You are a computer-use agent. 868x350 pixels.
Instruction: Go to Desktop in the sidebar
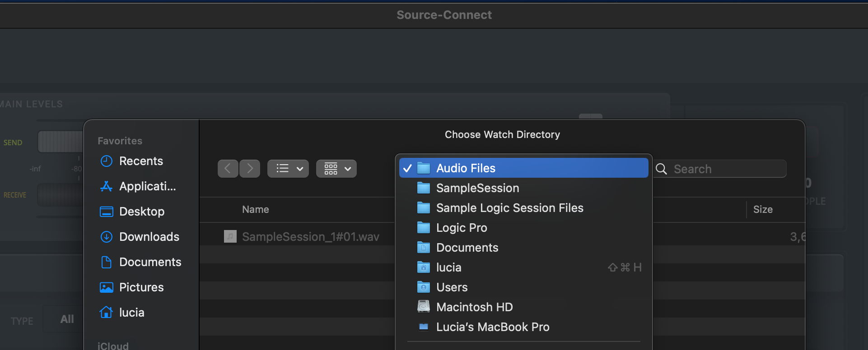coord(141,212)
